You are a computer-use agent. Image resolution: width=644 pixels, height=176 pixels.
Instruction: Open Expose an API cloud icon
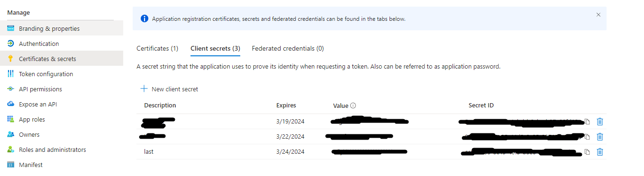(10, 104)
